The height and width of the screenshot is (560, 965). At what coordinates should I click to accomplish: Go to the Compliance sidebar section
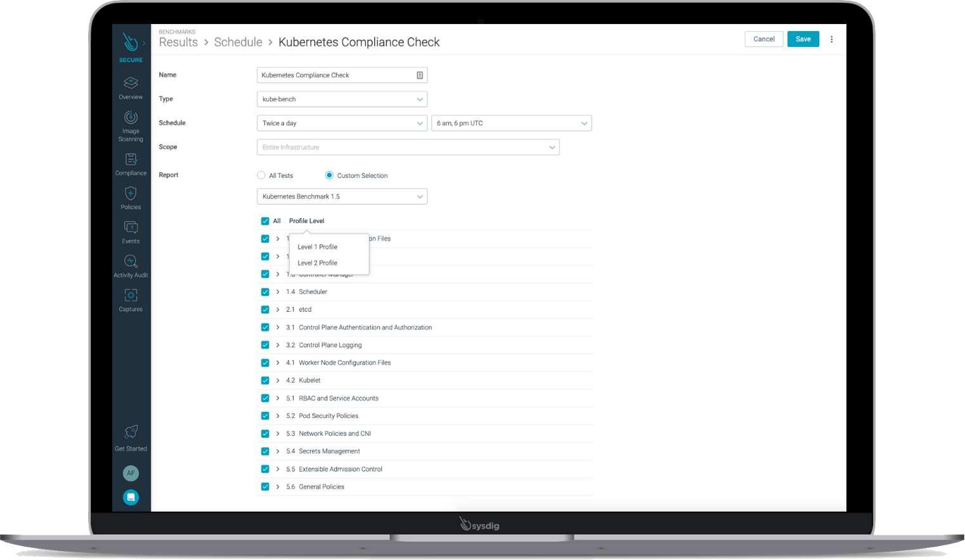(131, 164)
